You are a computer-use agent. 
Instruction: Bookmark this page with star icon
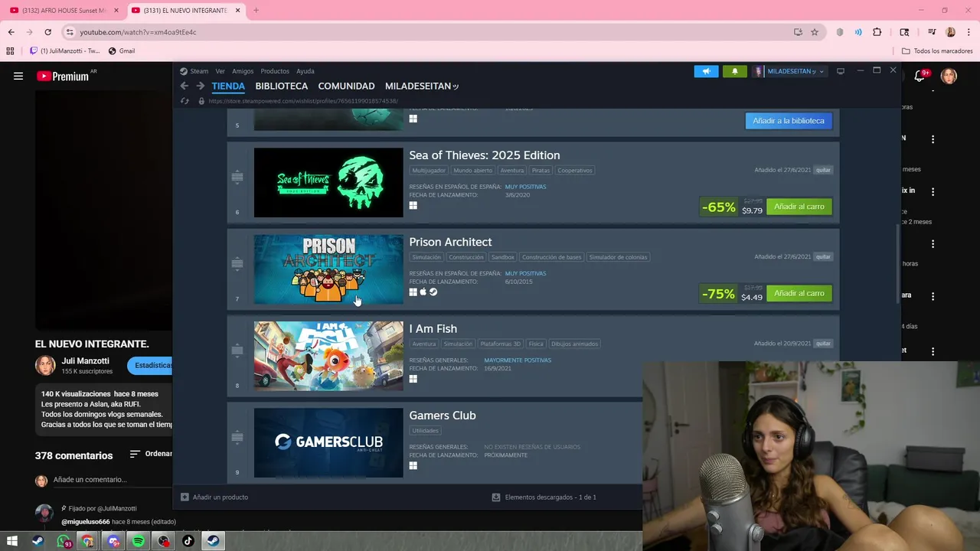(815, 32)
